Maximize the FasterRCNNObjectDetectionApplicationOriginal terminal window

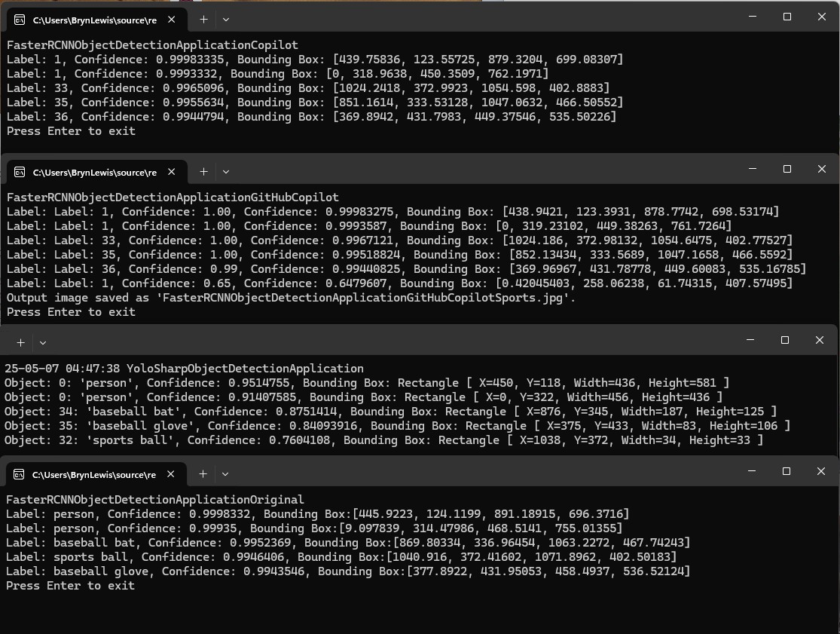(787, 471)
